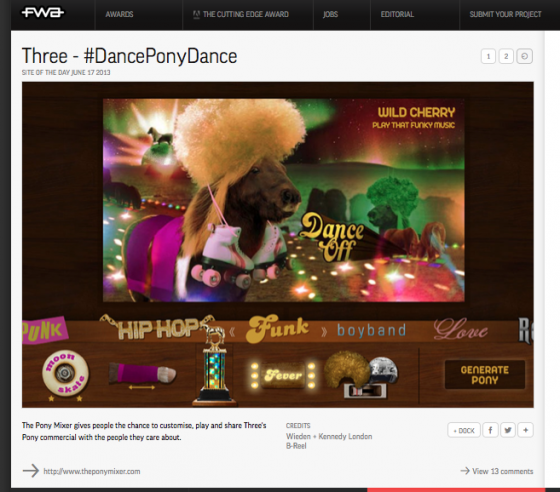Click the FWA logo
This screenshot has height=492, width=560.
click(42, 13)
